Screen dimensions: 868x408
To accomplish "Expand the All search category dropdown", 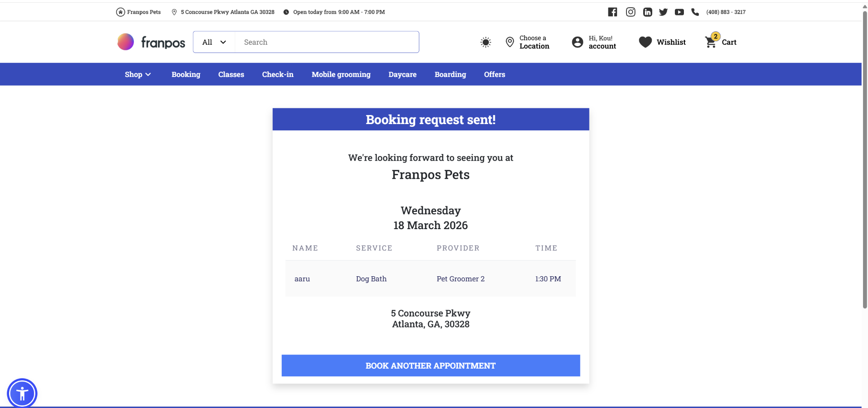I will pos(214,42).
